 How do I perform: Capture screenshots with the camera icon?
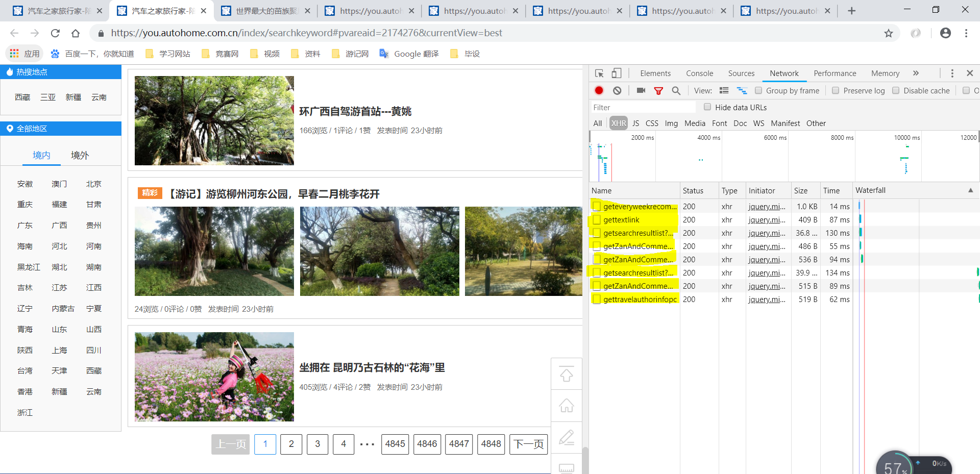(641, 90)
